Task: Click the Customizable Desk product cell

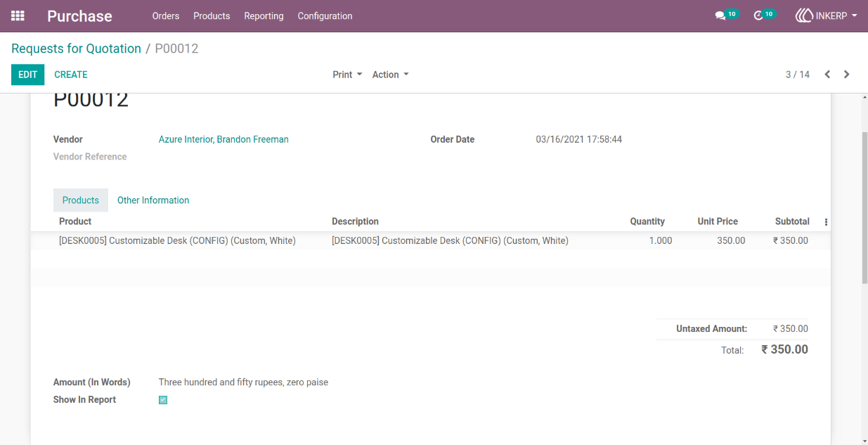Action: (177, 240)
